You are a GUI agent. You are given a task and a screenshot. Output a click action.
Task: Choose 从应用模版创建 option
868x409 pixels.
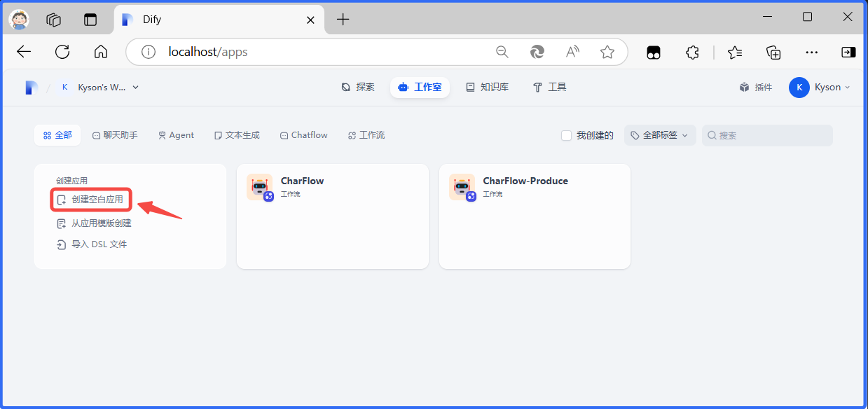94,223
